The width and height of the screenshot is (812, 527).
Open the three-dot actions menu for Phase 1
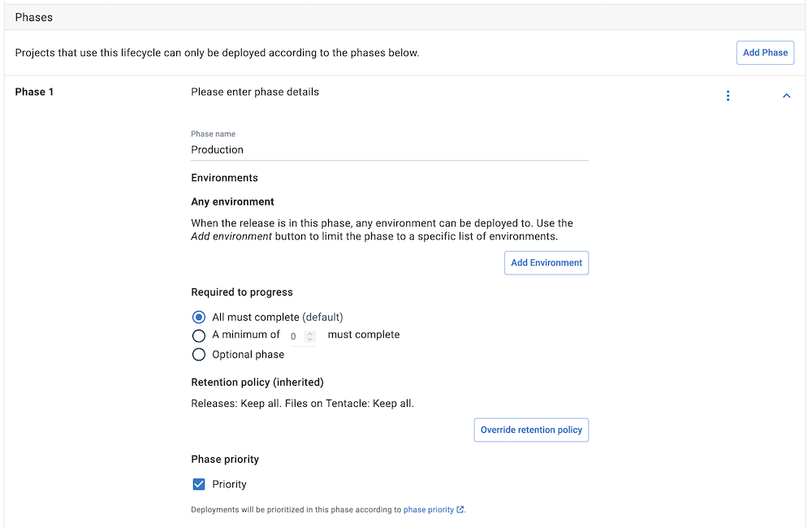[728, 95]
